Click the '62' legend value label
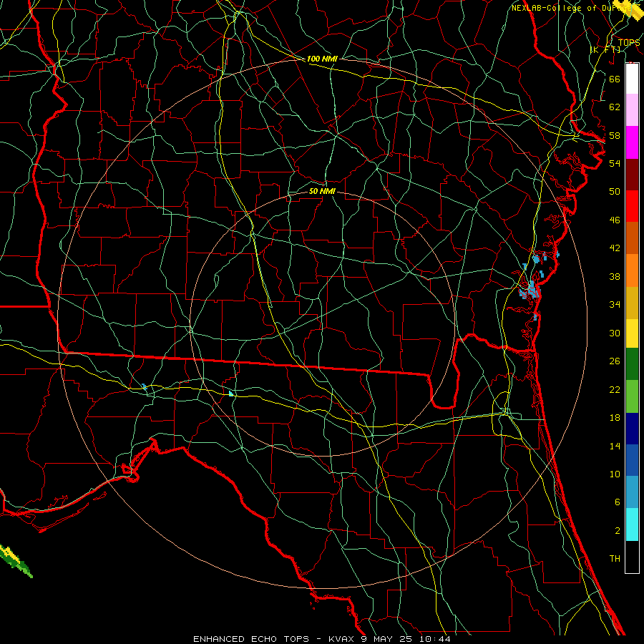Viewport: 644px width, 644px height. click(615, 107)
